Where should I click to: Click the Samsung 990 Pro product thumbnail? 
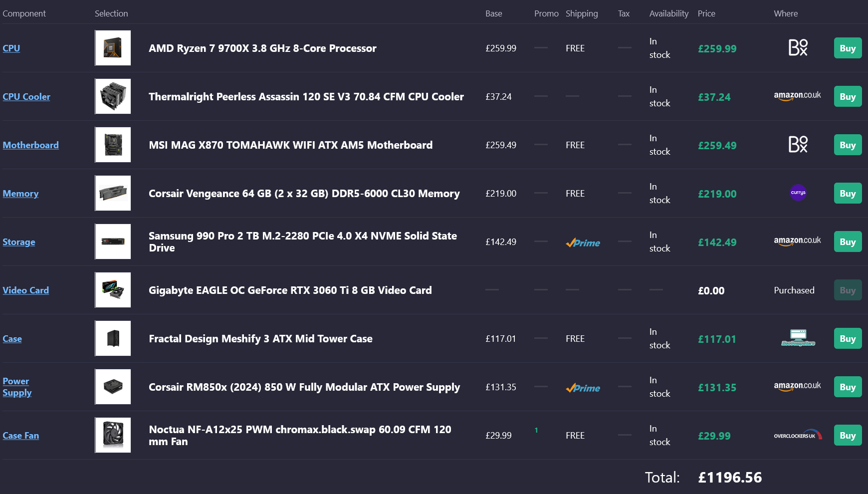tap(113, 242)
